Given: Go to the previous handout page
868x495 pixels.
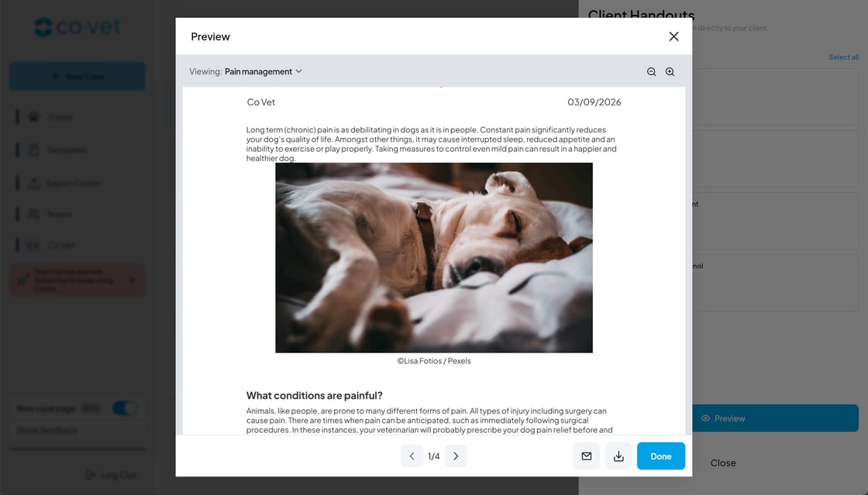Looking at the screenshot, I should click(x=412, y=456).
